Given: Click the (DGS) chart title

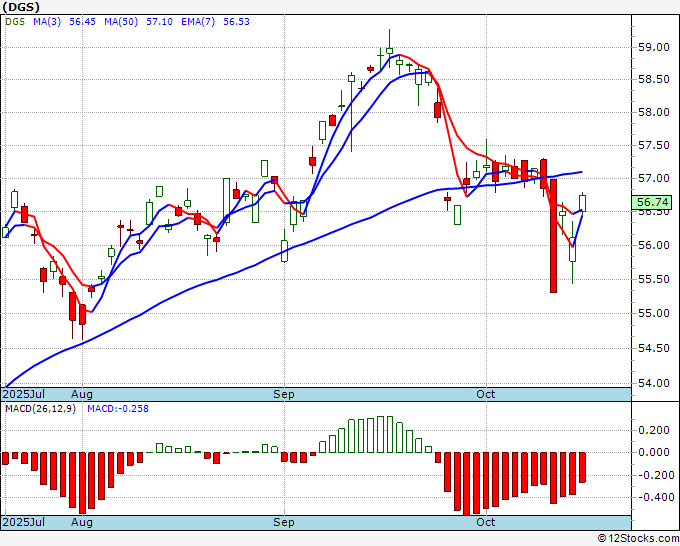Looking at the screenshot, I should tap(21, 7).
